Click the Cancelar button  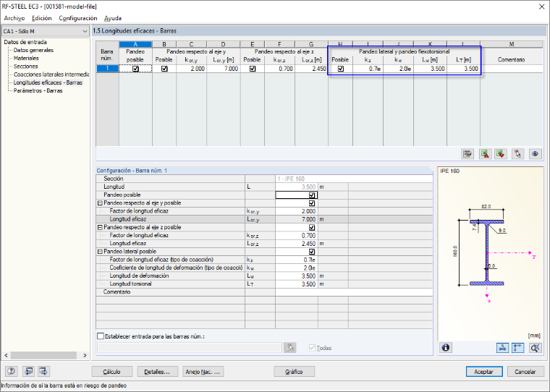(x=525, y=372)
